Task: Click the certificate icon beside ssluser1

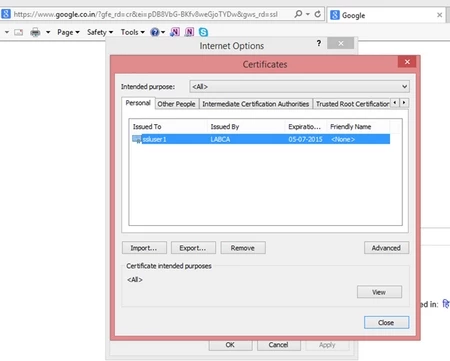Action: [x=137, y=139]
